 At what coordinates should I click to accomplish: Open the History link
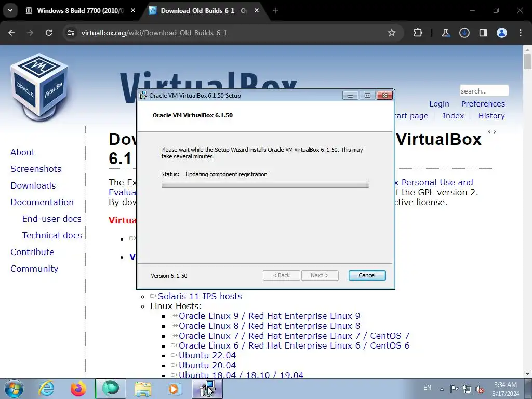coord(491,116)
